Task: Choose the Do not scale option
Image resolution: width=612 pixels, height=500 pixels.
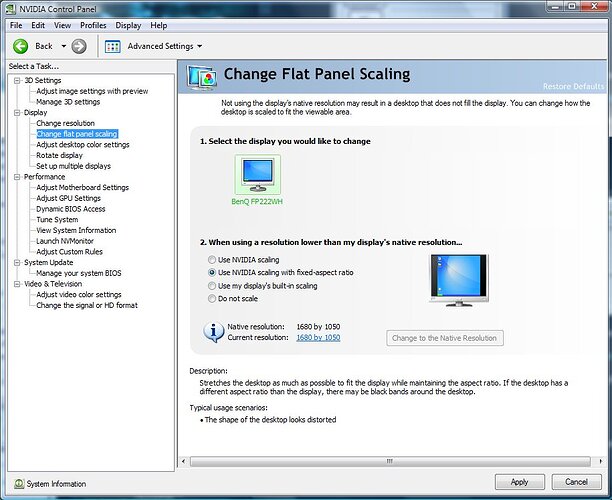Action: pos(211,299)
